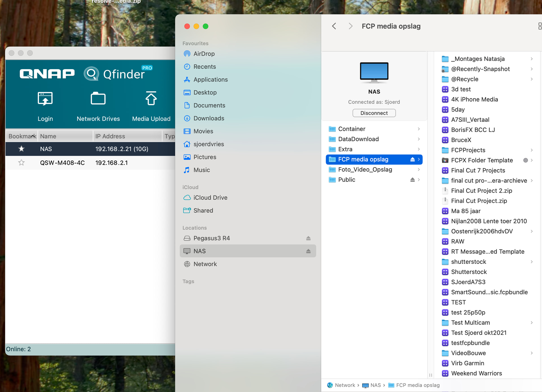
Task: Select iCloud Drive in sidebar
Action: pos(210,198)
